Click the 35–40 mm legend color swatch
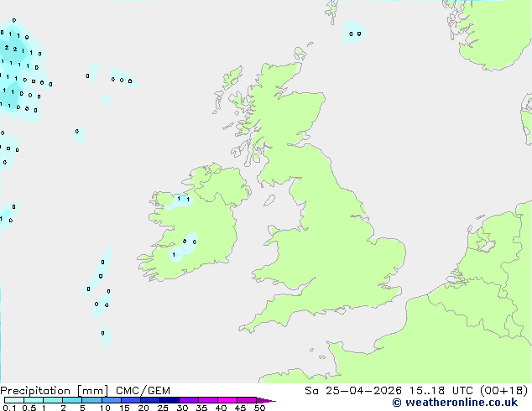532x411 pixels. 207,400
